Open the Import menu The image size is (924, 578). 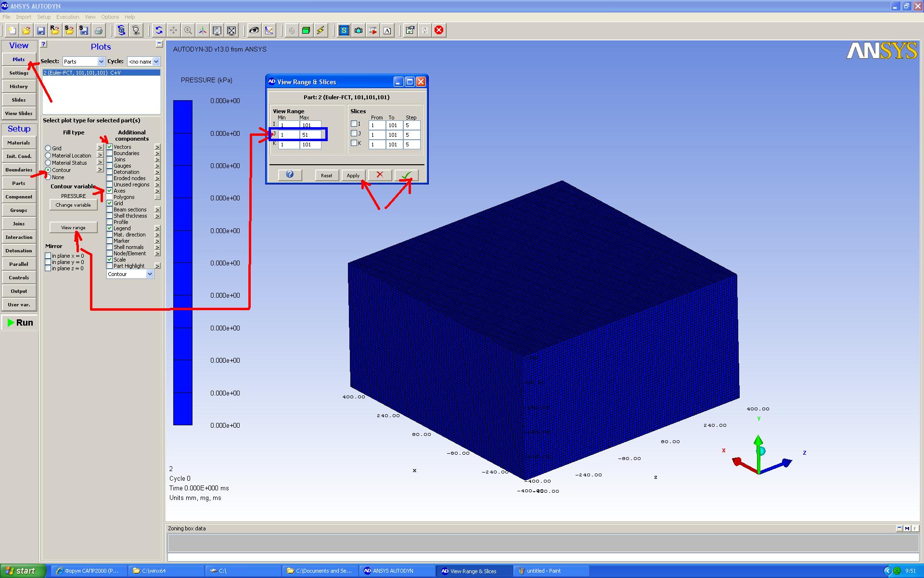tap(24, 17)
